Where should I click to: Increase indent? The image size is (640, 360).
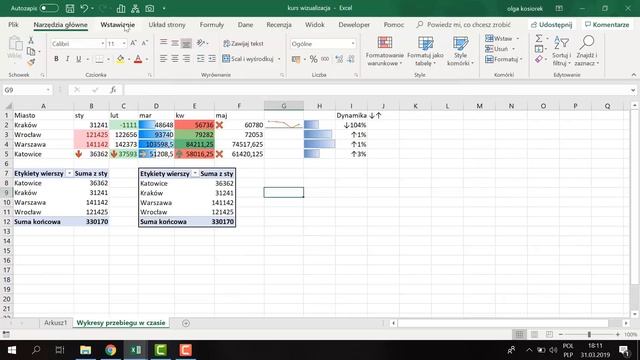[212, 59]
